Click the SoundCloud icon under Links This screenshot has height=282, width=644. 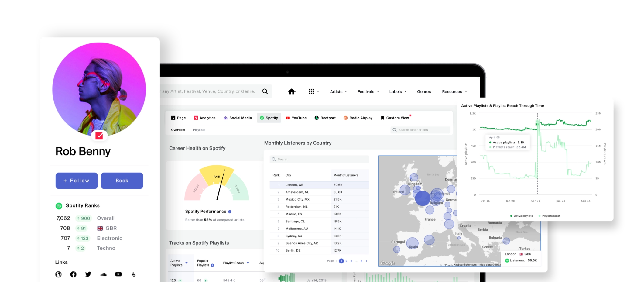[103, 274]
